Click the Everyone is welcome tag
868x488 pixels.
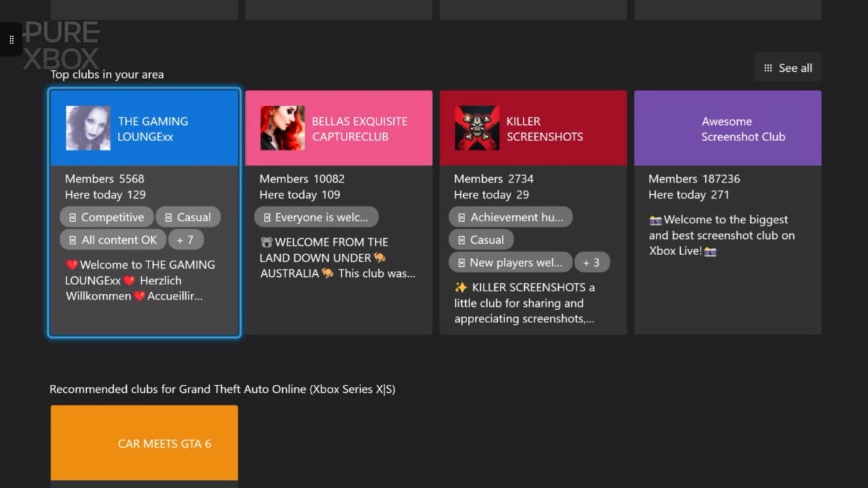316,217
